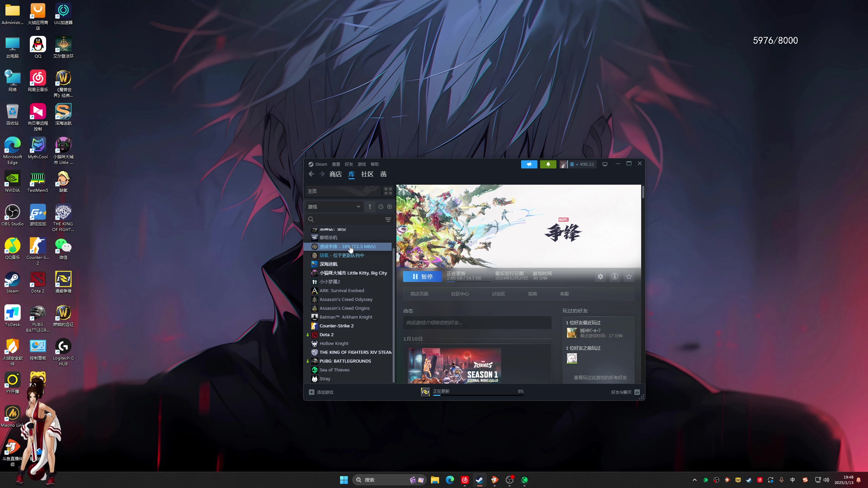Screen dimensions: 868x488
Task: Open the friend avatar who recently played
Action: tap(572, 333)
